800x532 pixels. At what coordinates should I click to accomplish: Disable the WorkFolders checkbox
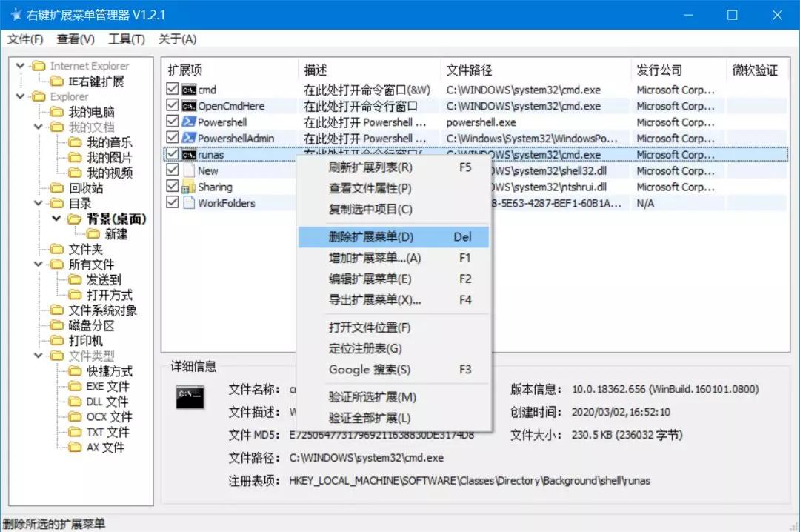pyautogui.click(x=173, y=204)
